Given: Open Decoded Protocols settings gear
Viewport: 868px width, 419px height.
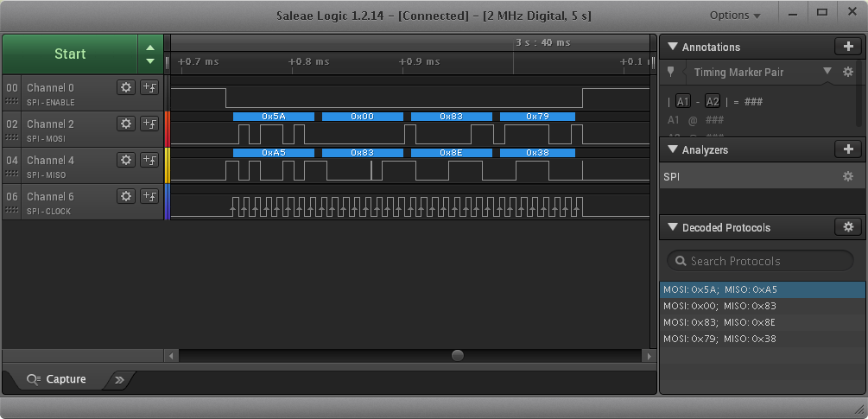Looking at the screenshot, I should tap(848, 227).
